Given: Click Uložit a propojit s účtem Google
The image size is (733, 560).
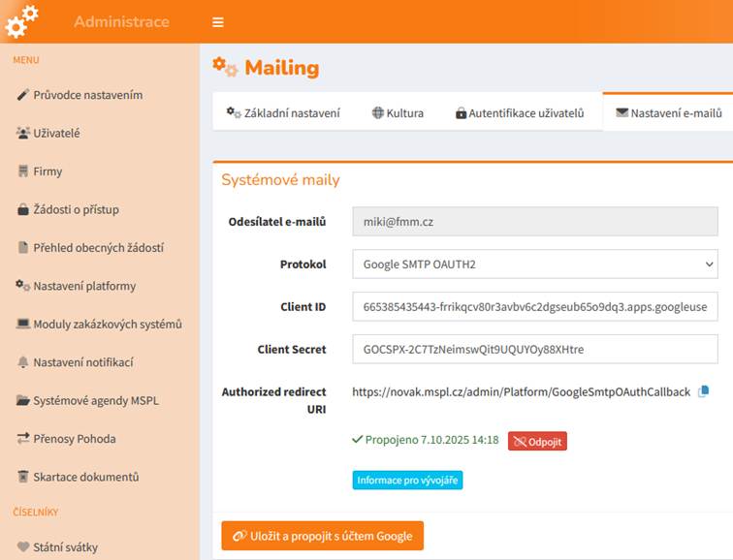Looking at the screenshot, I should [x=323, y=536].
